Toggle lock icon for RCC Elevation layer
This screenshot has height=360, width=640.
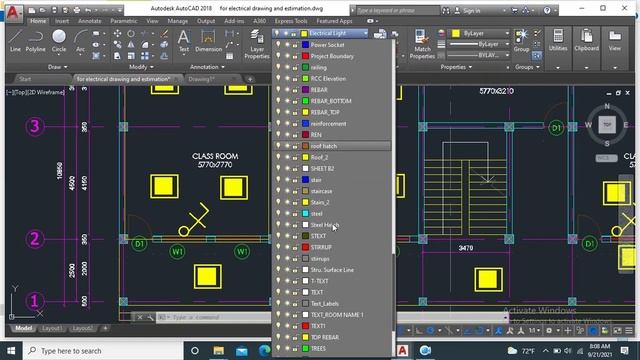295,78
